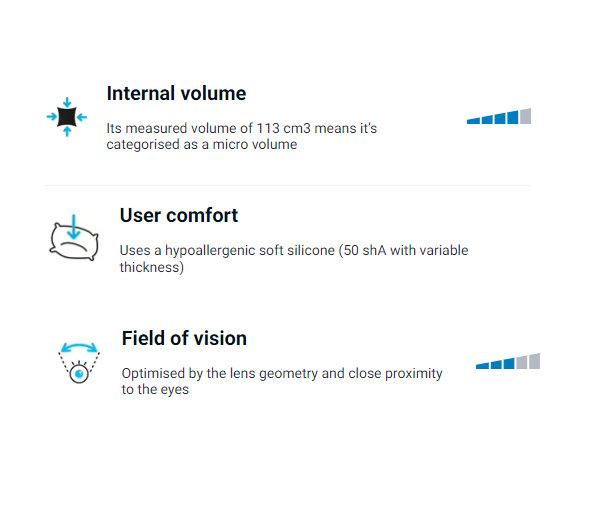Select the User comfort heading

pos(178,215)
